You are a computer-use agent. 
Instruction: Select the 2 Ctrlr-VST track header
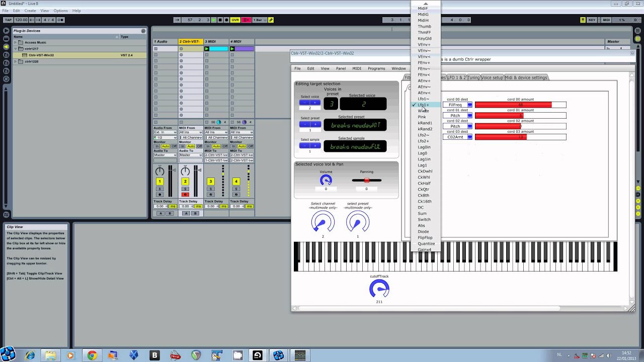(x=191, y=42)
